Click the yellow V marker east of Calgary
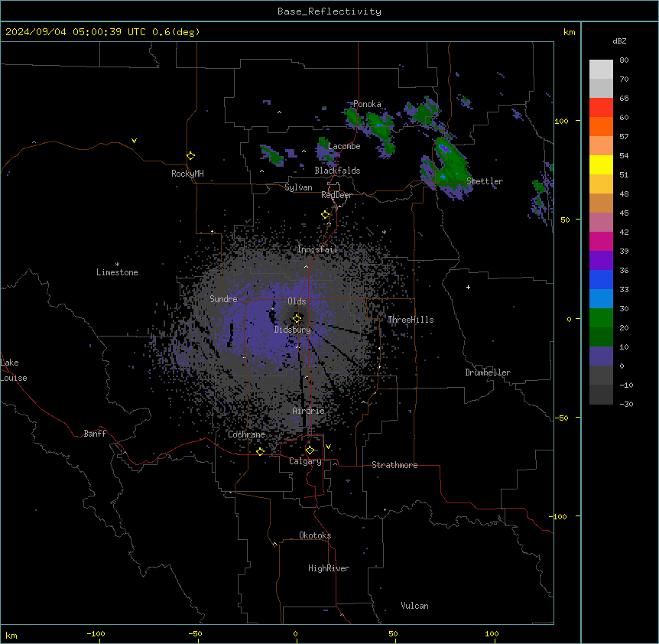The width and height of the screenshot is (659, 644). [328, 447]
